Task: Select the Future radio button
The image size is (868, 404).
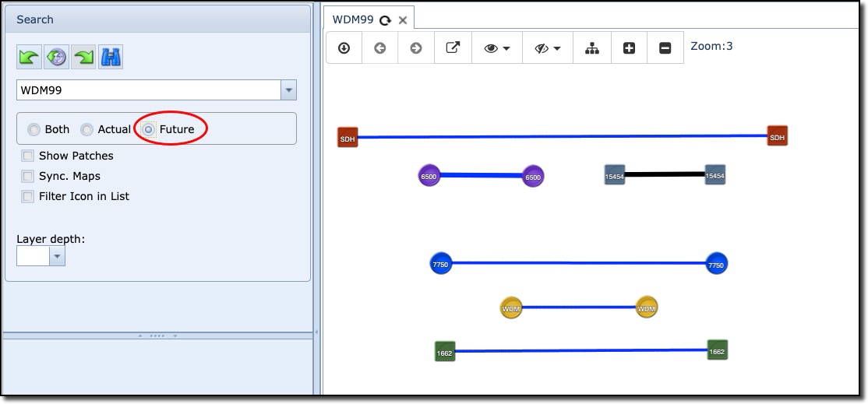Action: pos(148,129)
